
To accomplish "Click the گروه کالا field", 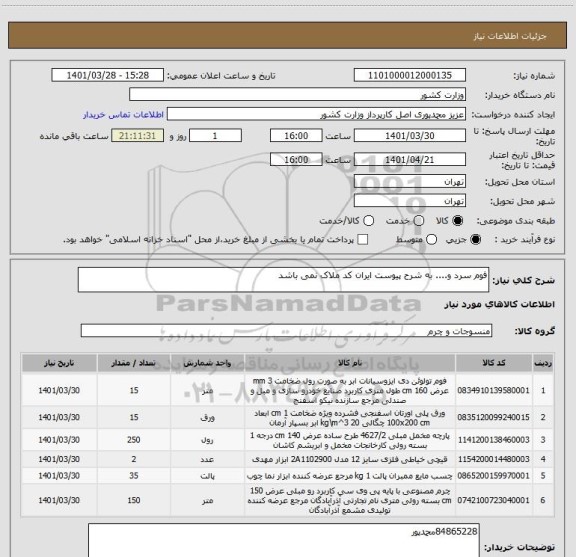I will pyautogui.click(x=286, y=331).
